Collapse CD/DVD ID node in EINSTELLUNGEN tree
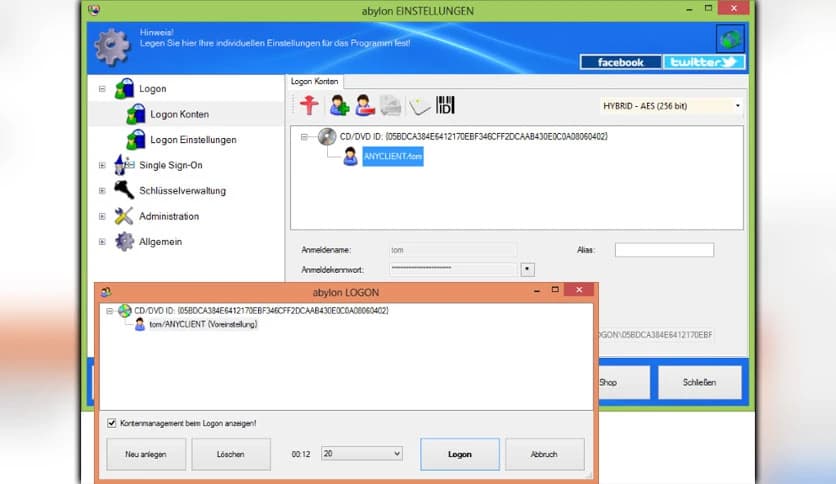This screenshot has width=836, height=484. (304, 137)
